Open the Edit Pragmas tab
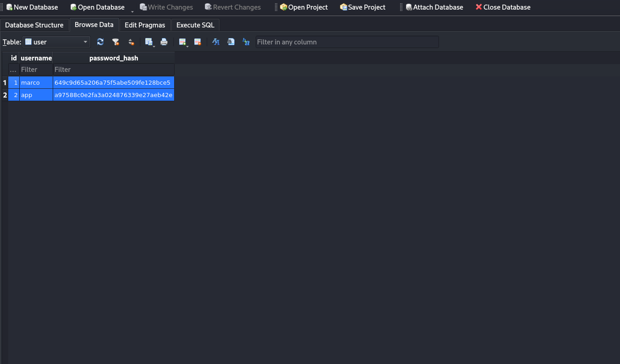This screenshot has height=364, width=620. tap(145, 25)
